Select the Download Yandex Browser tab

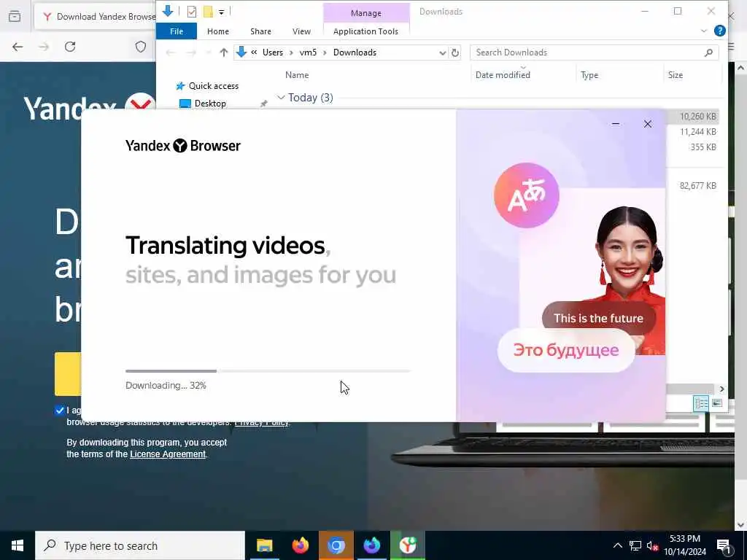[x=96, y=17]
